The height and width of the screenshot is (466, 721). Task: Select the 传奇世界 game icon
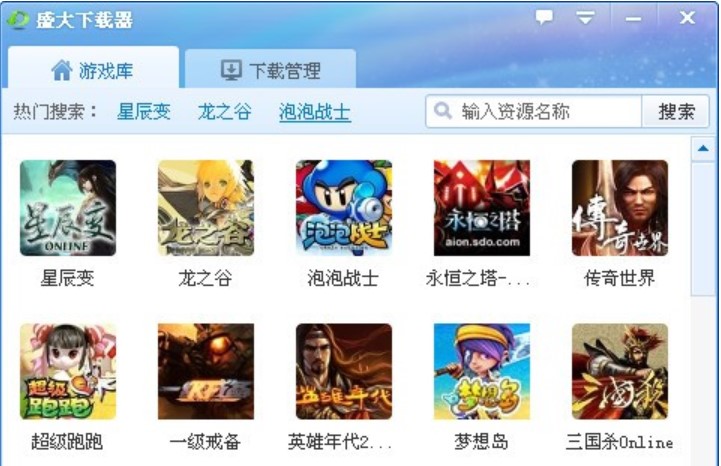point(620,208)
